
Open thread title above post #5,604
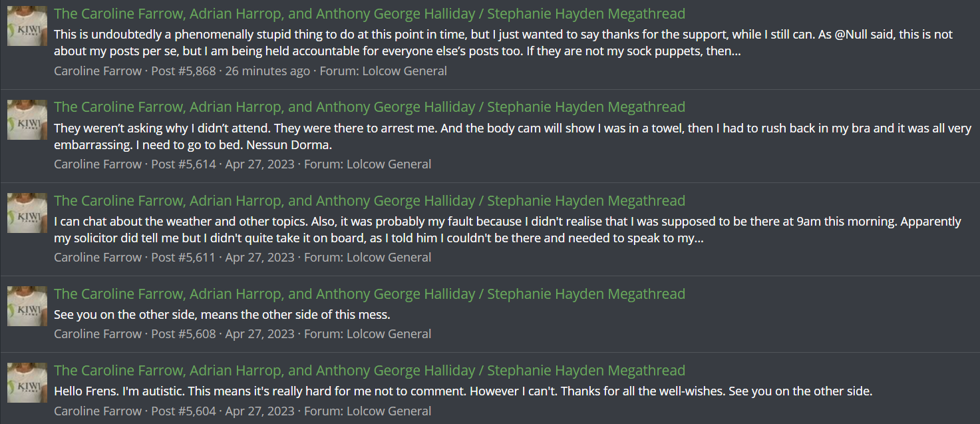point(369,371)
